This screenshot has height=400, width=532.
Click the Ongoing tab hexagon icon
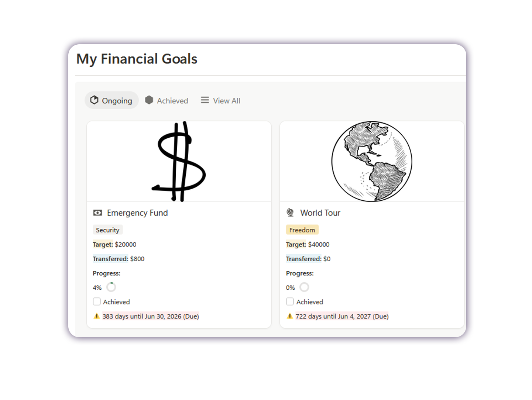tap(95, 100)
